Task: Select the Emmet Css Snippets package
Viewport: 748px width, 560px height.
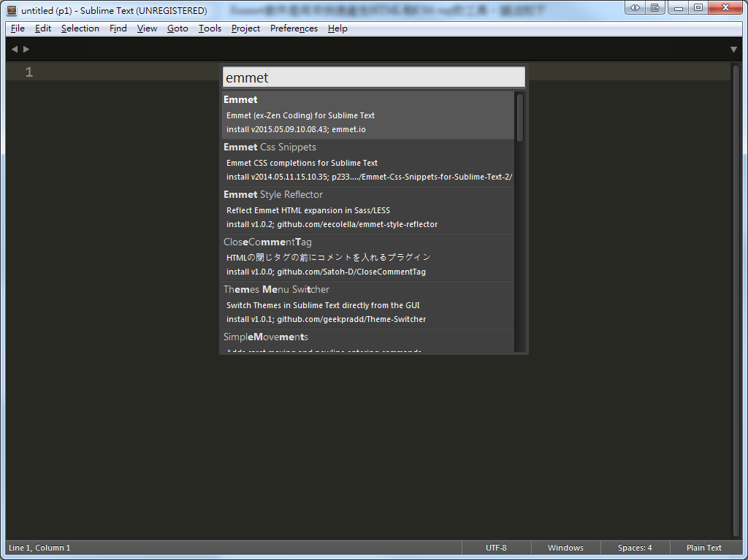Action: click(368, 162)
